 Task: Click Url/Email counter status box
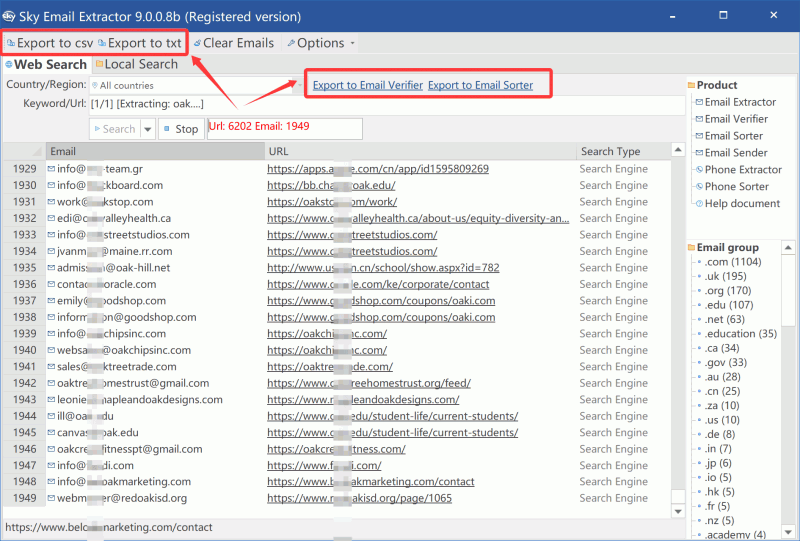click(285, 129)
